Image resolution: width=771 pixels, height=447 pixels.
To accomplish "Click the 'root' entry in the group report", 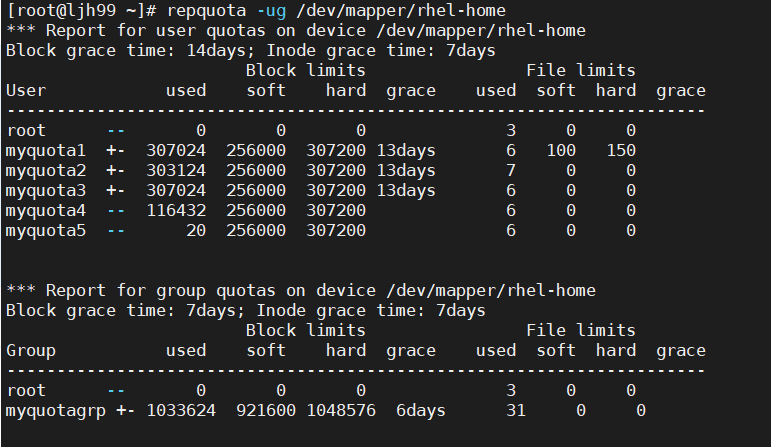I will coord(26,391).
